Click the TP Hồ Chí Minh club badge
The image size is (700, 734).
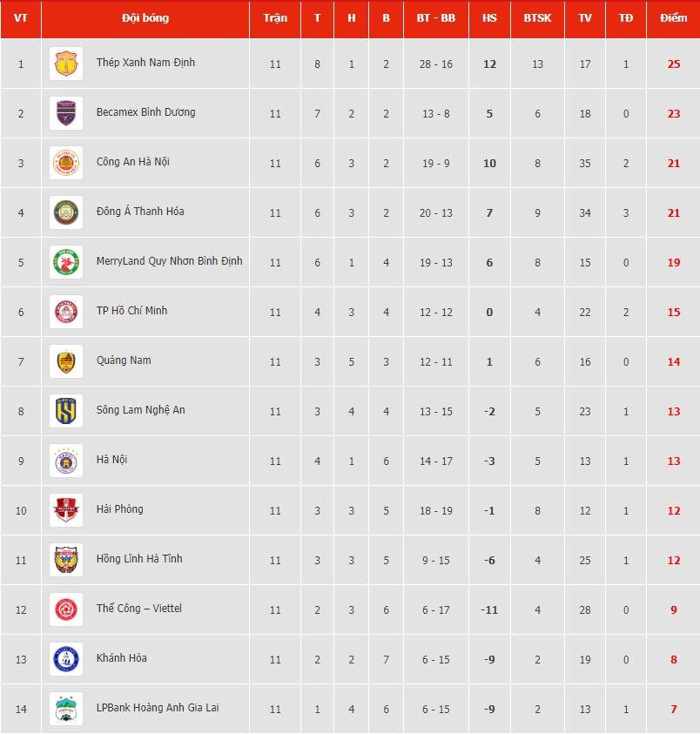(x=66, y=312)
